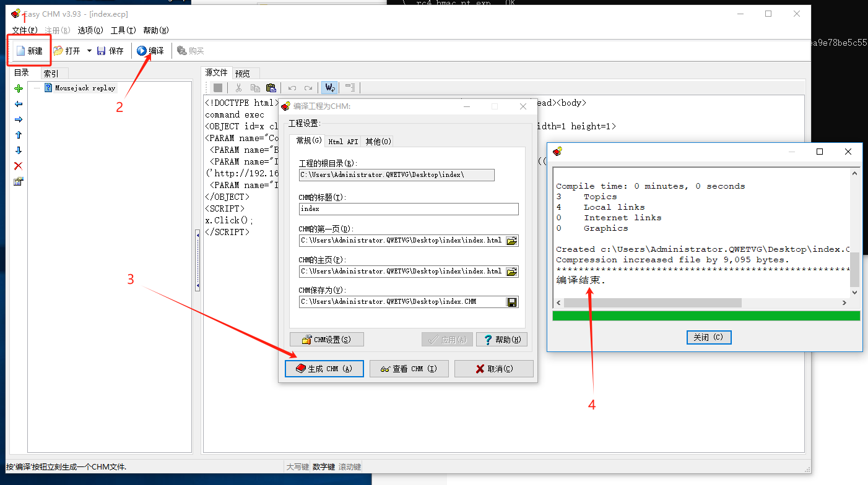Viewport: 868px width, 485px height.
Task: Click the 查看 CHM (I) button
Action: point(409,369)
